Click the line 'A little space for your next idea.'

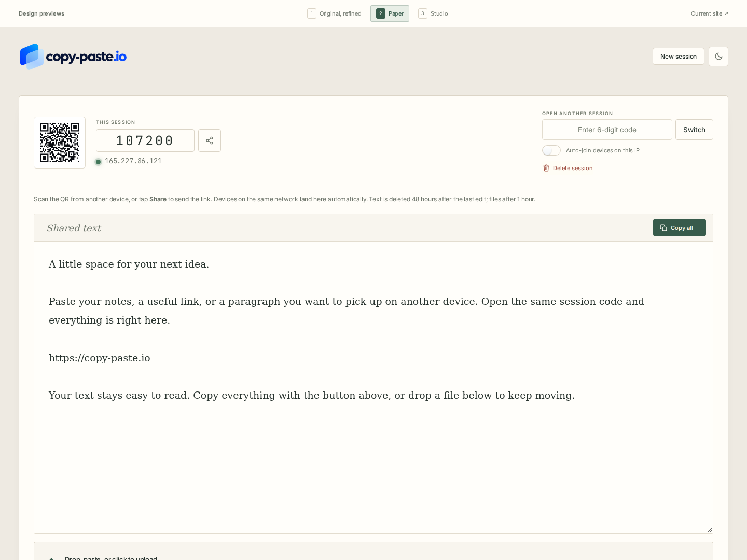(x=129, y=264)
